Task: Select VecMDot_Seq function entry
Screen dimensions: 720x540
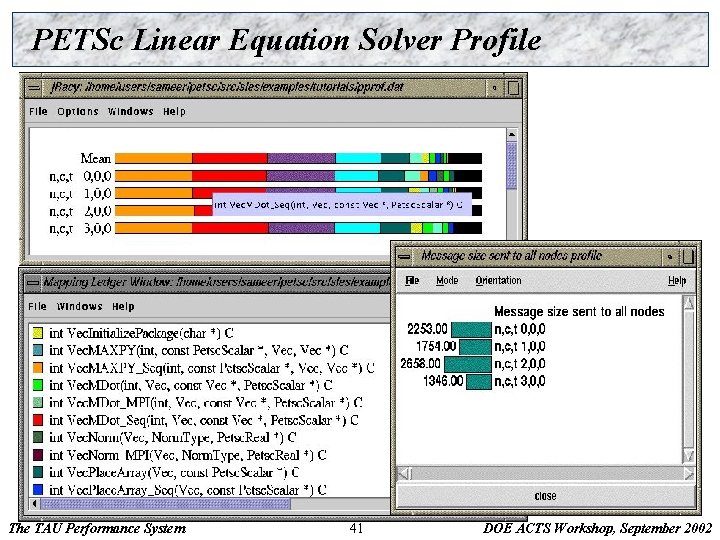Action: coord(204,420)
